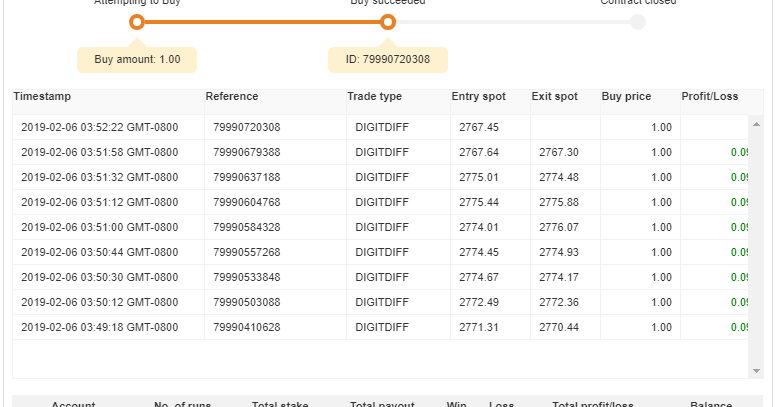Click DIGITDIFF in the 79990720308 row

[382, 127]
